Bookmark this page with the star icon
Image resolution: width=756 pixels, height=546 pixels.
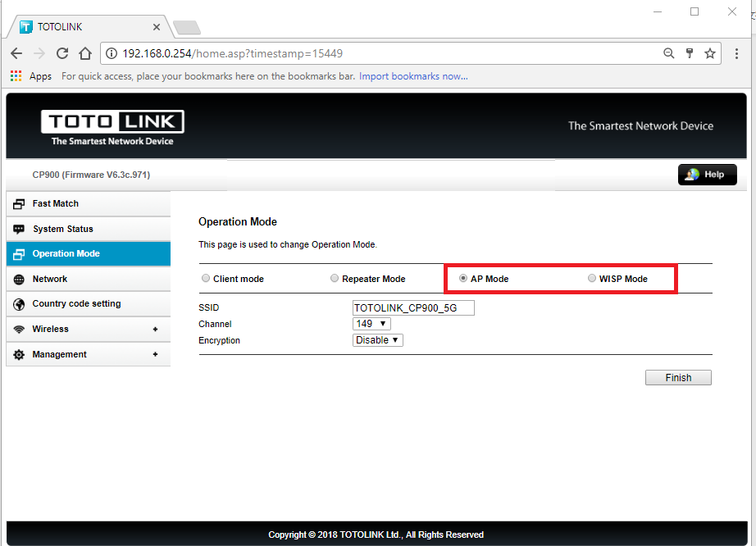point(710,53)
